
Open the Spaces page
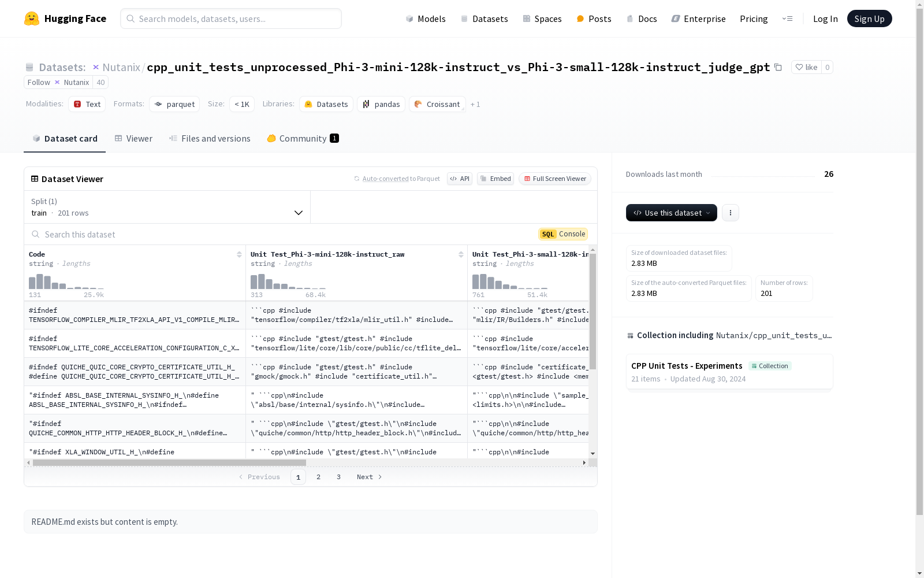[542, 18]
